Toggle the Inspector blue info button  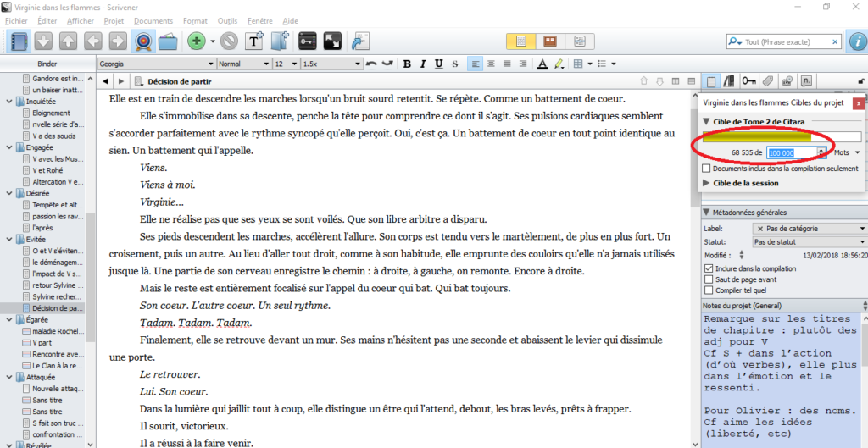(858, 41)
